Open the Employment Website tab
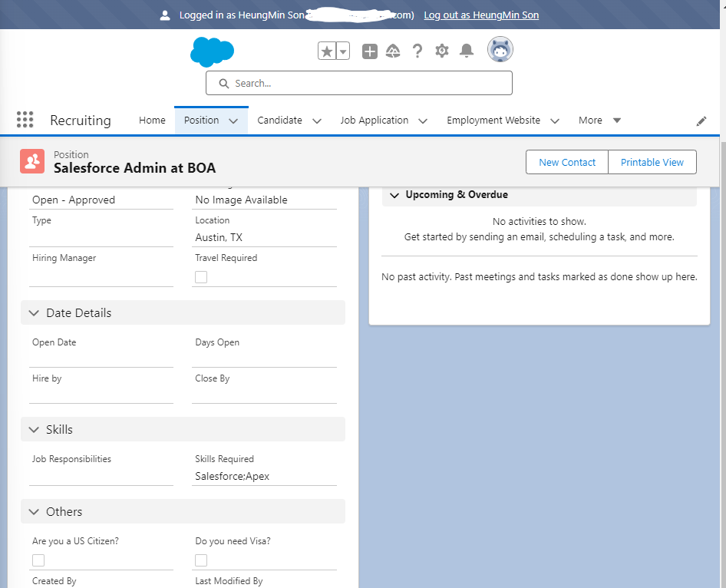 493,120
